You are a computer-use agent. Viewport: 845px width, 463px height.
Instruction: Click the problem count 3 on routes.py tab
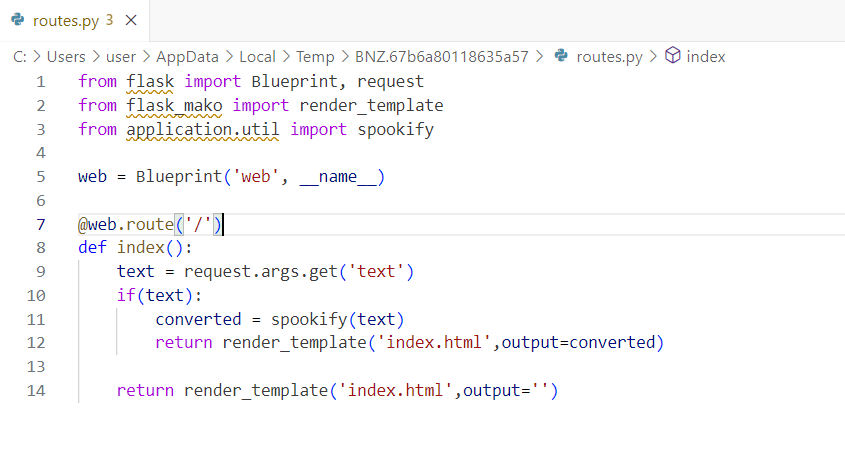coord(109,20)
